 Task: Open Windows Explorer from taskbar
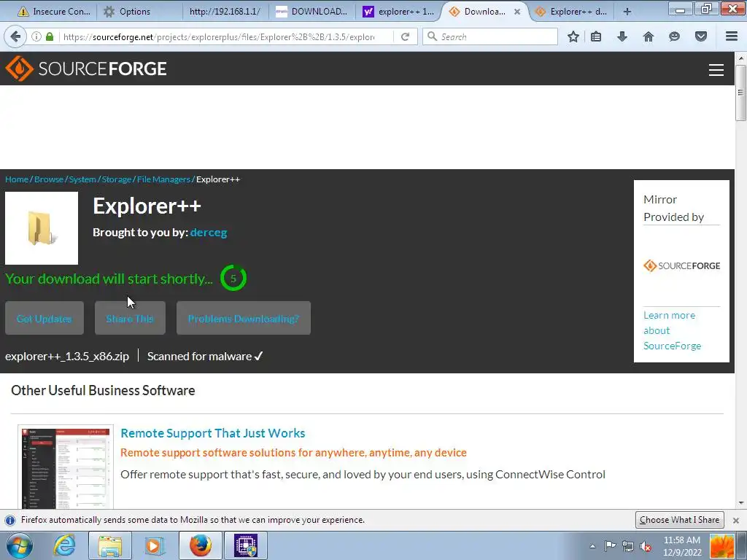(110, 545)
